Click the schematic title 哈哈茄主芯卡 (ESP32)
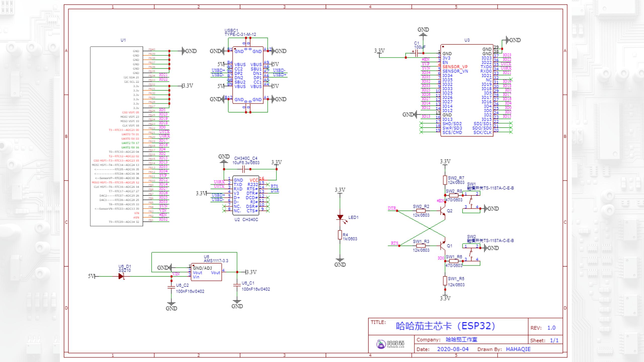The width and height of the screenshot is (644, 362). tap(446, 326)
